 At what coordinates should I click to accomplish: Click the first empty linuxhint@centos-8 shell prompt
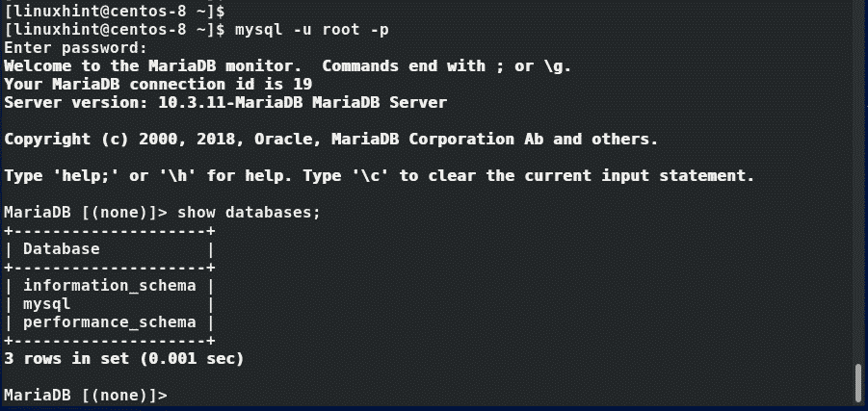pyautogui.click(x=114, y=11)
